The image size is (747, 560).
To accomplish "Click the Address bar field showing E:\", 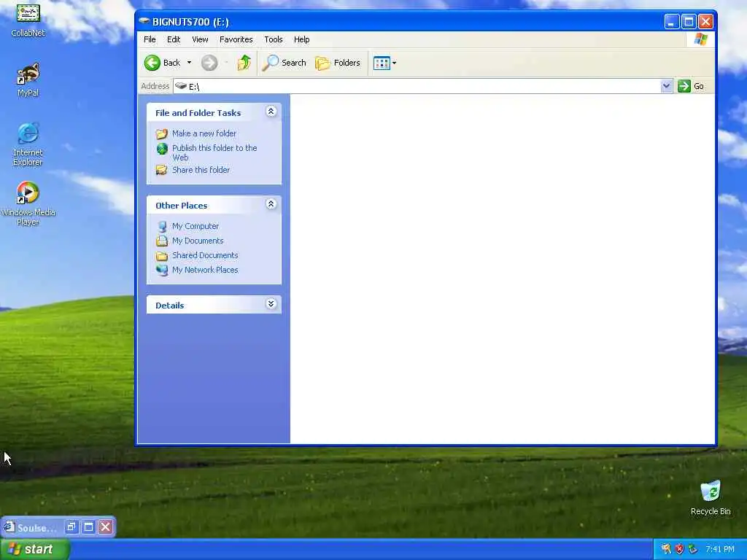I will [x=417, y=86].
